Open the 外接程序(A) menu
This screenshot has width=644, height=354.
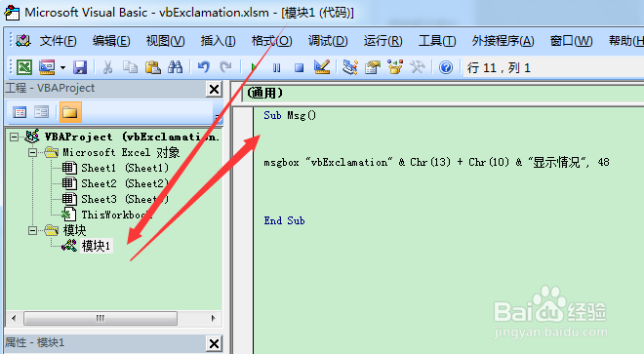pyautogui.click(x=503, y=41)
